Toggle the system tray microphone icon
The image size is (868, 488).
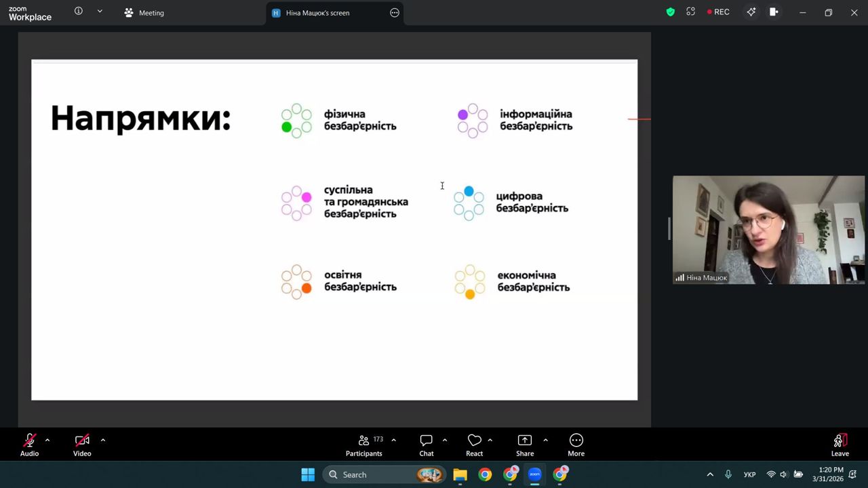click(x=728, y=474)
